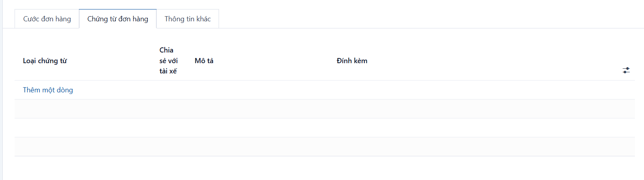644x180 pixels.
Task: Click Thêm một dòng to add a line
Action: pyautogui.click(x=48, y=90)
